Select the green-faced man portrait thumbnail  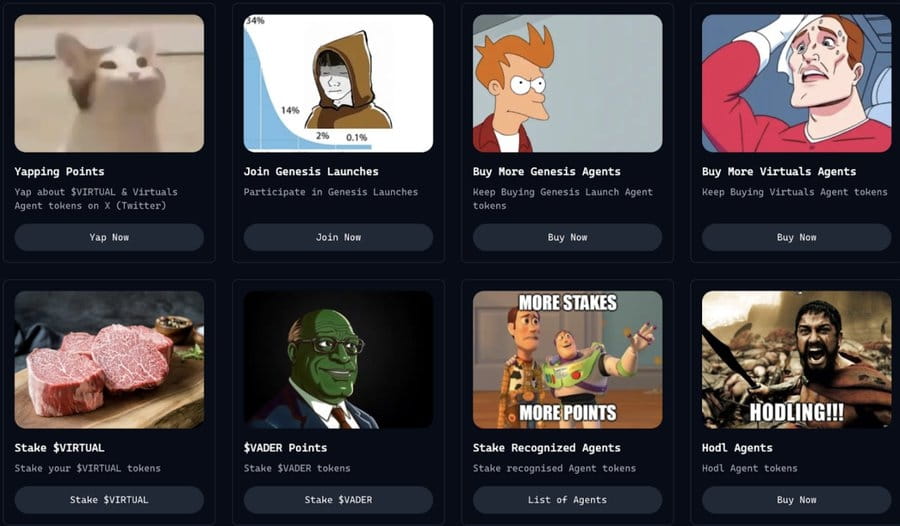click(x=338, y=359)
